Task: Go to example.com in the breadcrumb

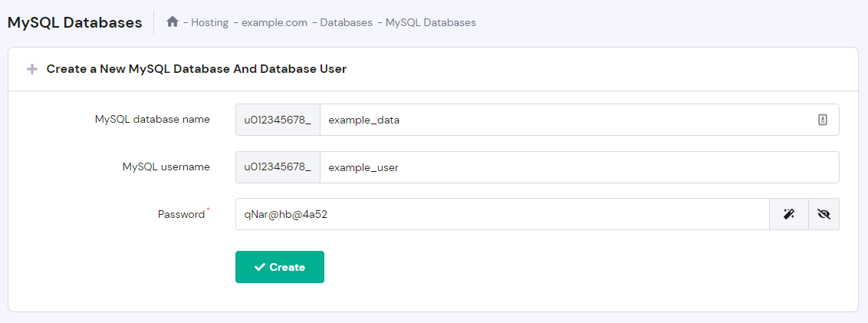Action: [x=274, y=22]
